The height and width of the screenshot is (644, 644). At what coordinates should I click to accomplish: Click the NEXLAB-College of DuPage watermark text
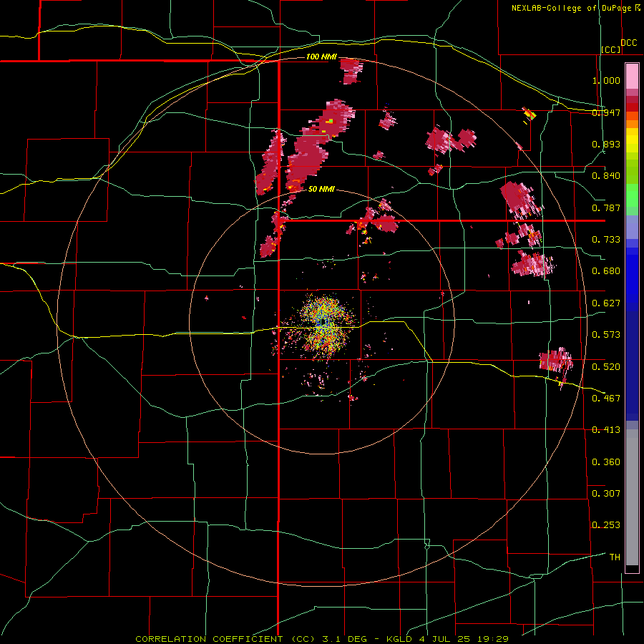click(x=572, y=8)
